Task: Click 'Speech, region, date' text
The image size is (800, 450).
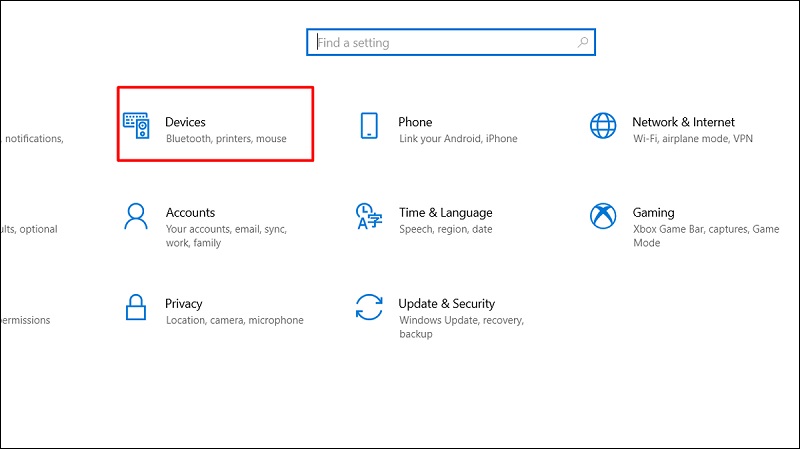Action: tap(445, 229)
